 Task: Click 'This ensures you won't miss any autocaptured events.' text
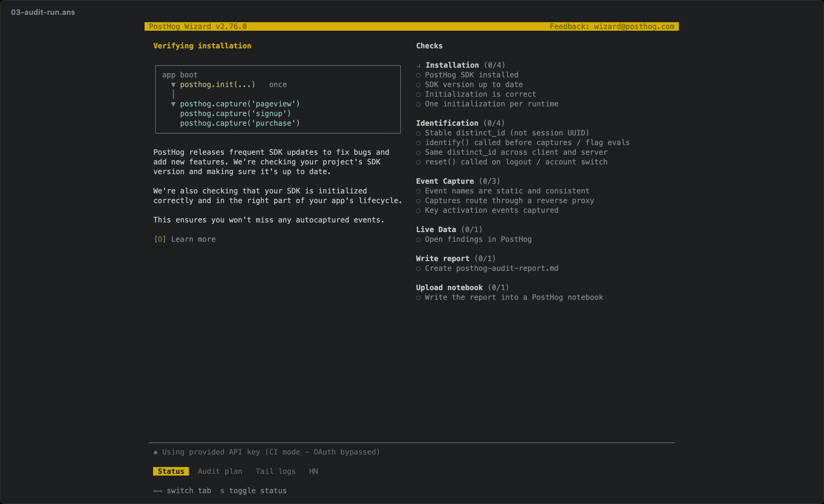pyautogui.click(x=269, y=220)
